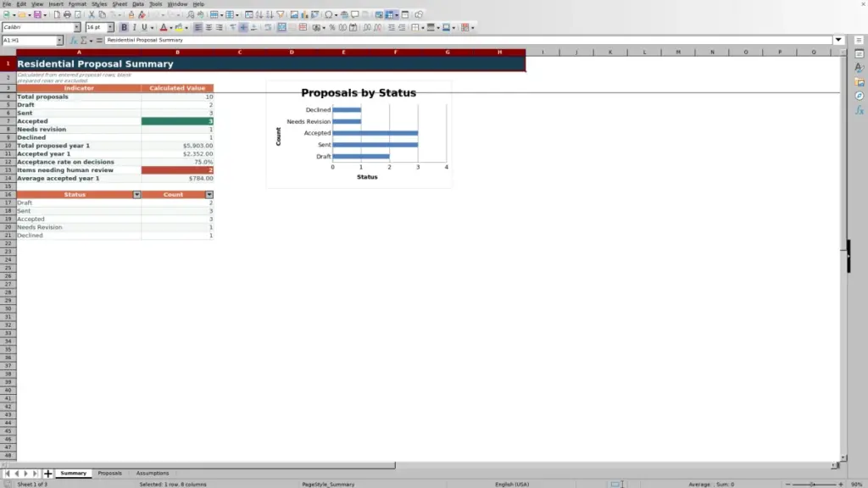Open the sidebar Styles panel icon
This screenshot has width=868, height=488.
[860, 68]
